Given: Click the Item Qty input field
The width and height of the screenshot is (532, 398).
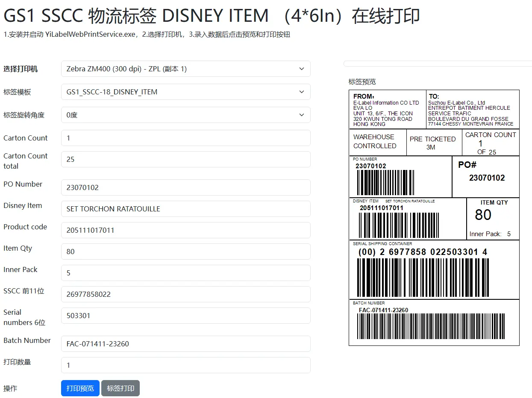Looking at the screenshot, I should [x=185, y=252].
